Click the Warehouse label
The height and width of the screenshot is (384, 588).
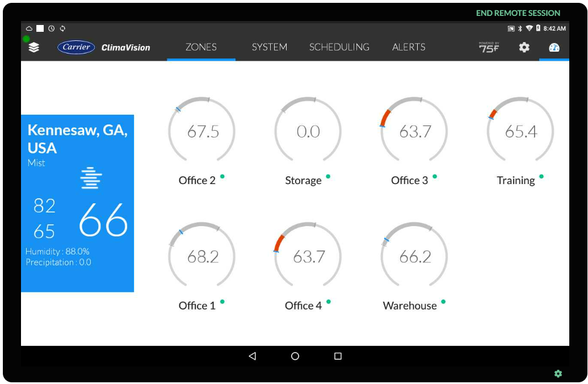[410, 306]
